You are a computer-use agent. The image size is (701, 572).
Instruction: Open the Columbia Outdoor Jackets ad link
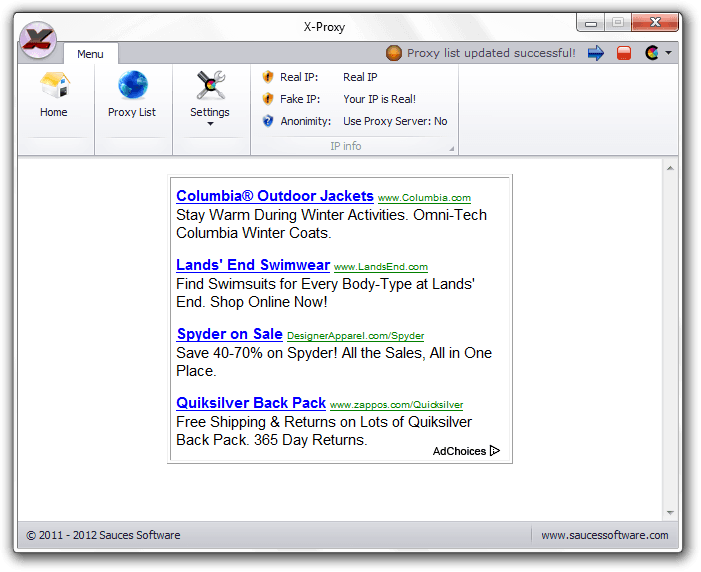275,196
